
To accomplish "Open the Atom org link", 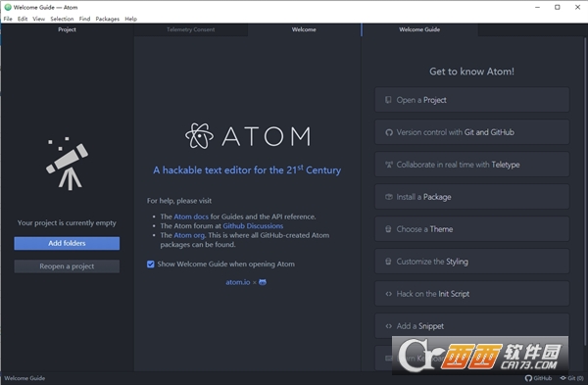I will [x=189, y=235].
